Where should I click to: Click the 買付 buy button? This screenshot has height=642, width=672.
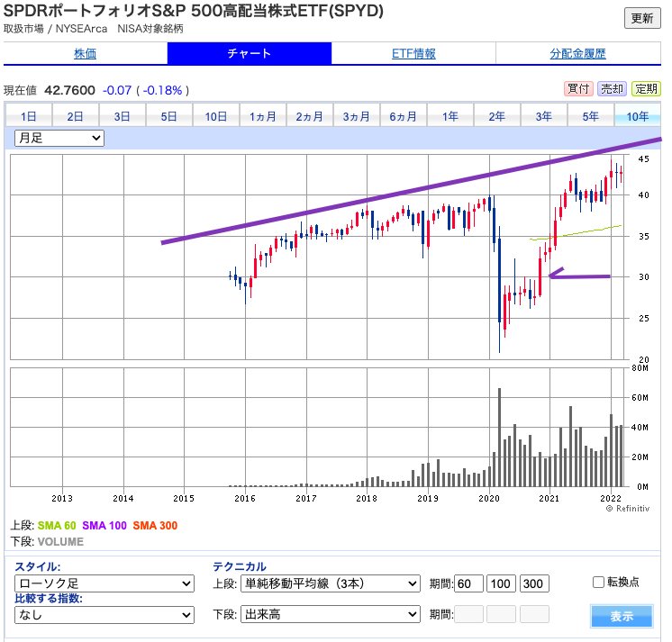578,89
